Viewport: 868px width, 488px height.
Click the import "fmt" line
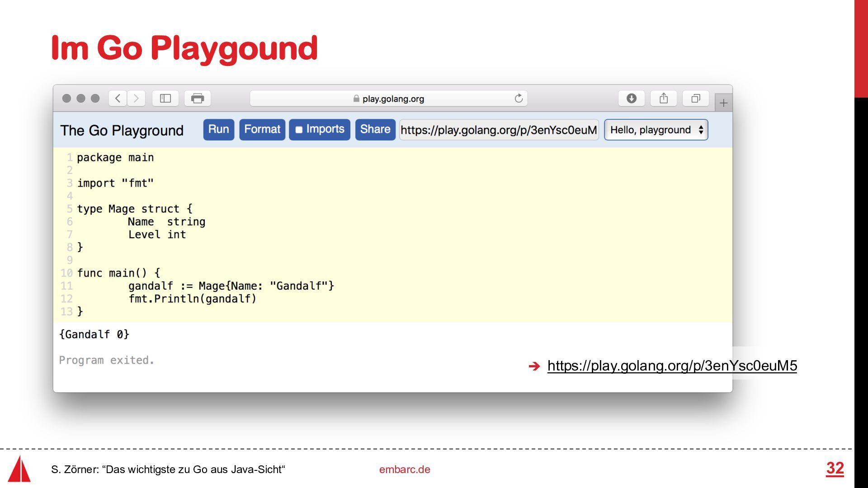click(x=115, y=183)
